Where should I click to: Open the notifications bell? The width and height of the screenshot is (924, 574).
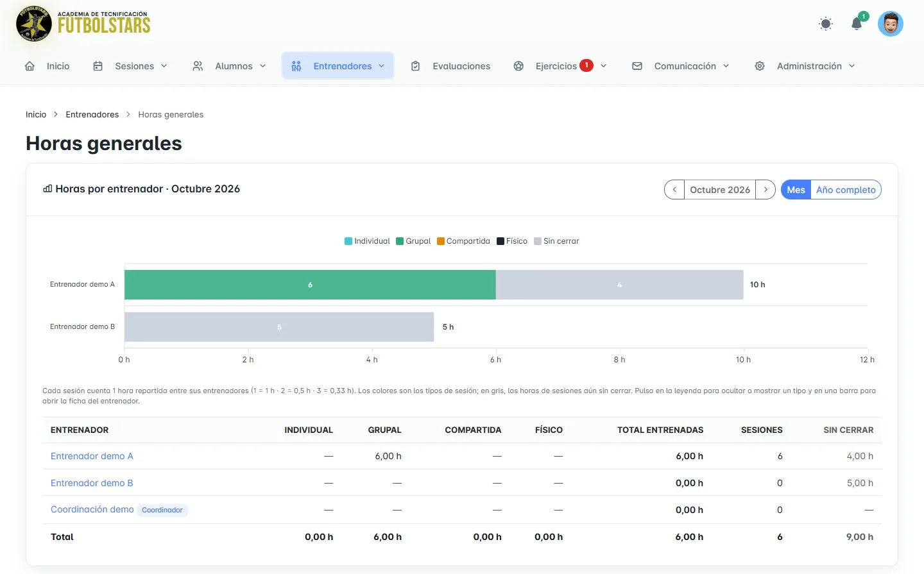(857, 24)
